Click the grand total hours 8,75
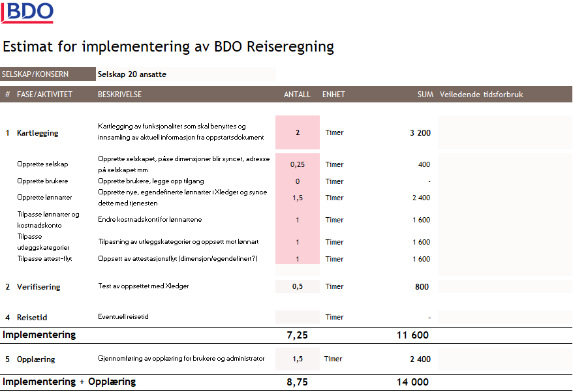Viewport: 573px width, 392px height. (297, 382)
